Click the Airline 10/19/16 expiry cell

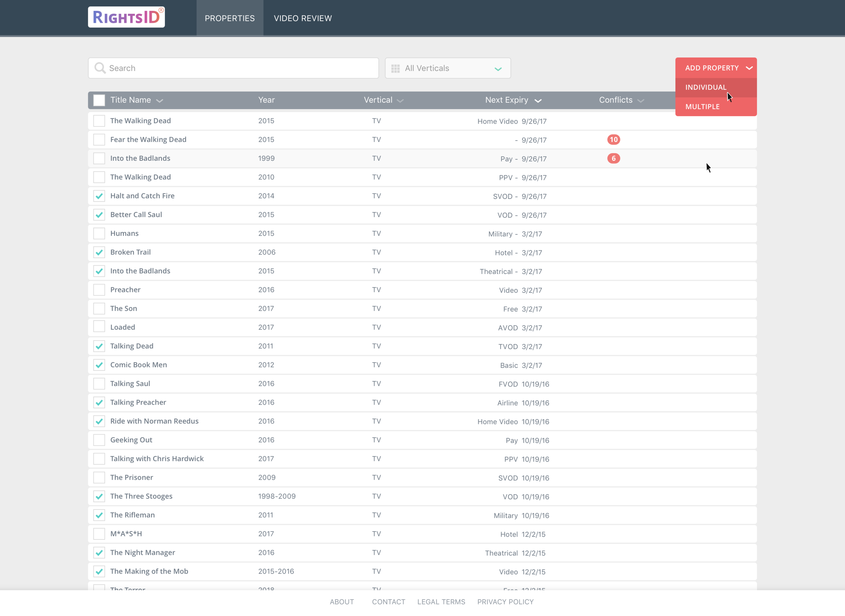click(x=523, y=403)
